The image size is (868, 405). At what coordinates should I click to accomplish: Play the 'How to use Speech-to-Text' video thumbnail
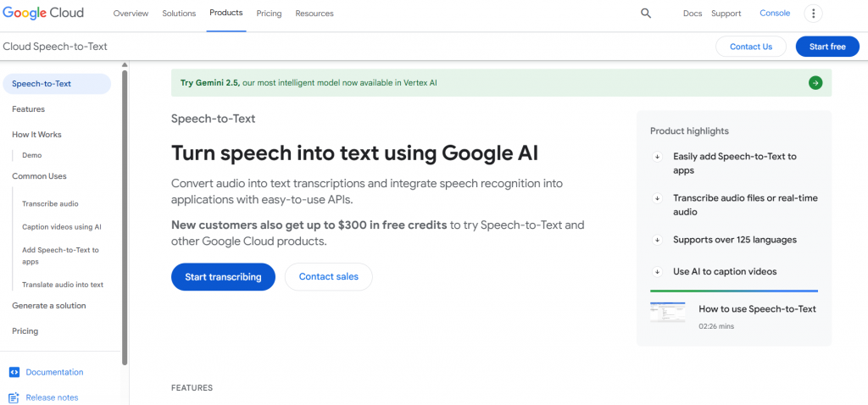[x=668, y=312]
